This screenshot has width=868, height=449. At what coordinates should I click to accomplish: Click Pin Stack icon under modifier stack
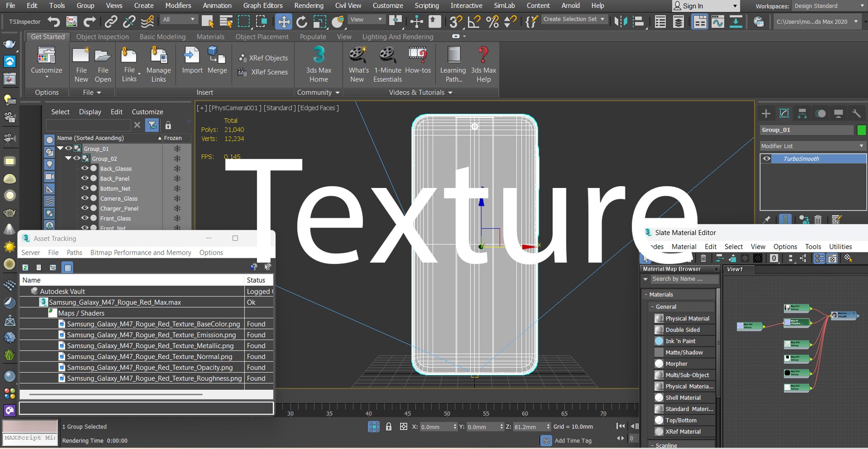[767, 220]
